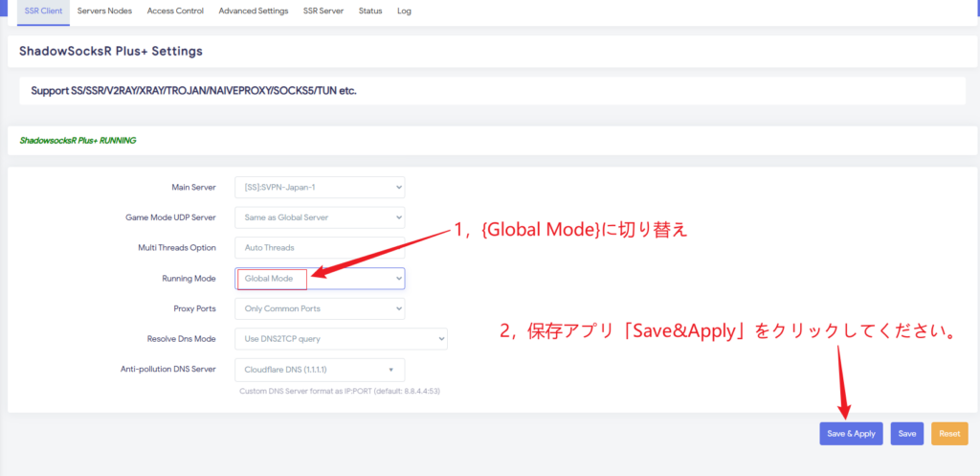
Task: Expand the Proxy Ports dropdown
Action: point(320,308)
